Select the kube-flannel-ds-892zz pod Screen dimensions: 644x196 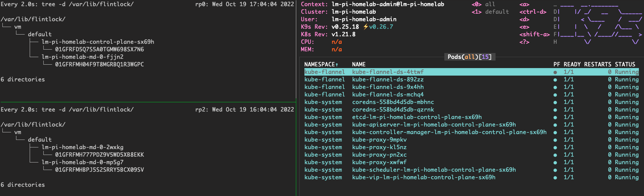[x=471, y=79]
